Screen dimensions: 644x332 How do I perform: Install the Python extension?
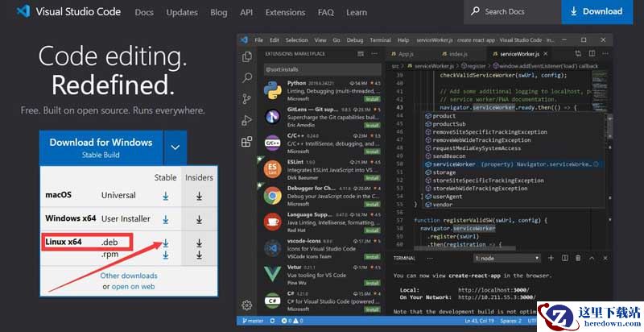point(372,99)
